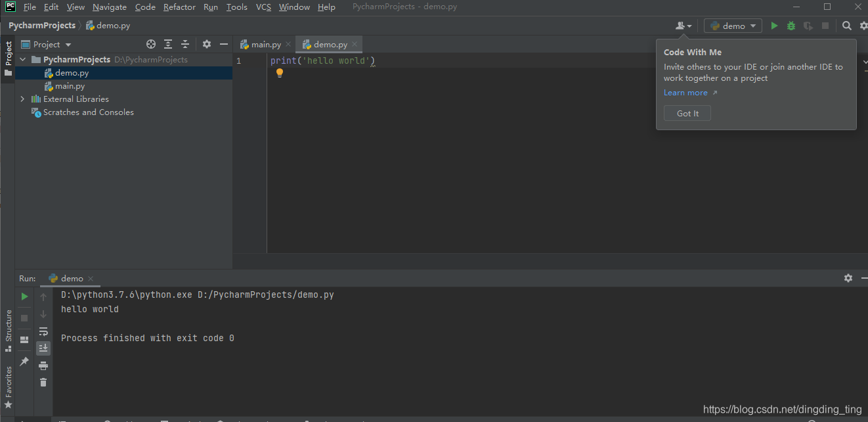
Task: Open the Edit menu
Action: coord(51,7)
